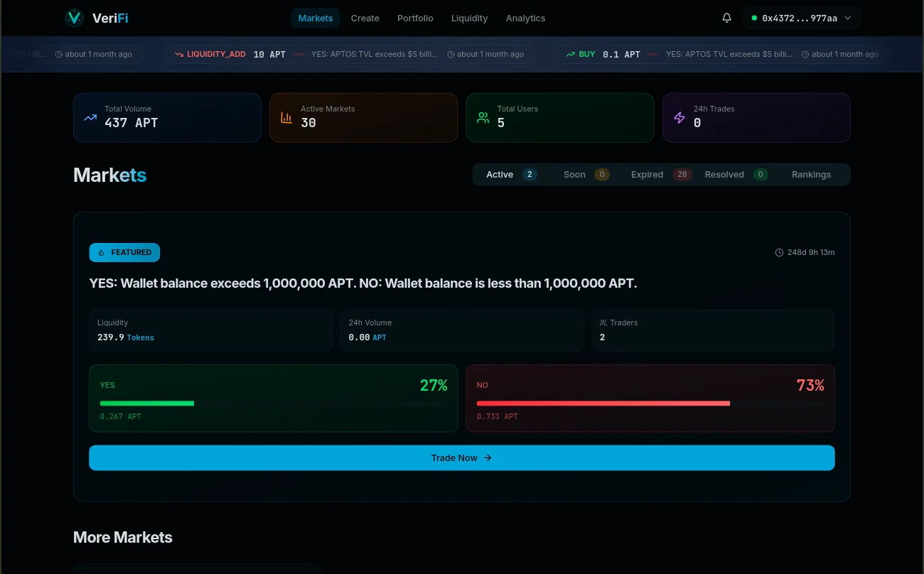
Task: Open the Analytics section in the navbar
Action: (525, 18)
